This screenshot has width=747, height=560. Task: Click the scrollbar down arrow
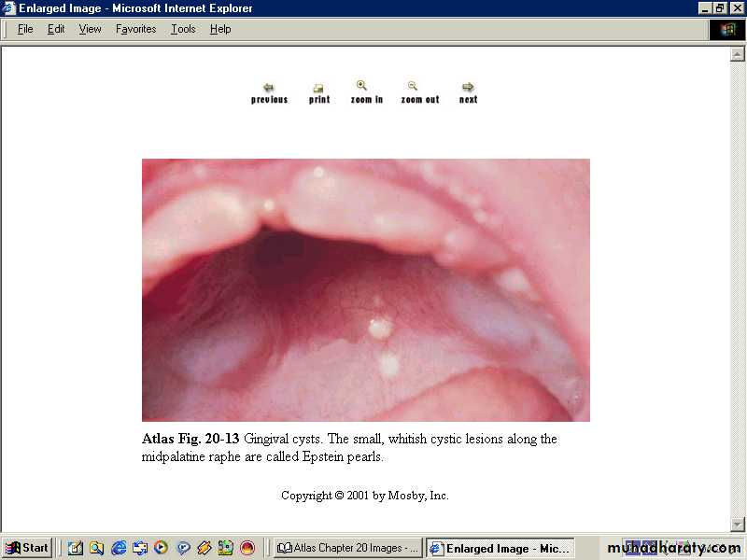pyautogui.click(x=738, y=525)
